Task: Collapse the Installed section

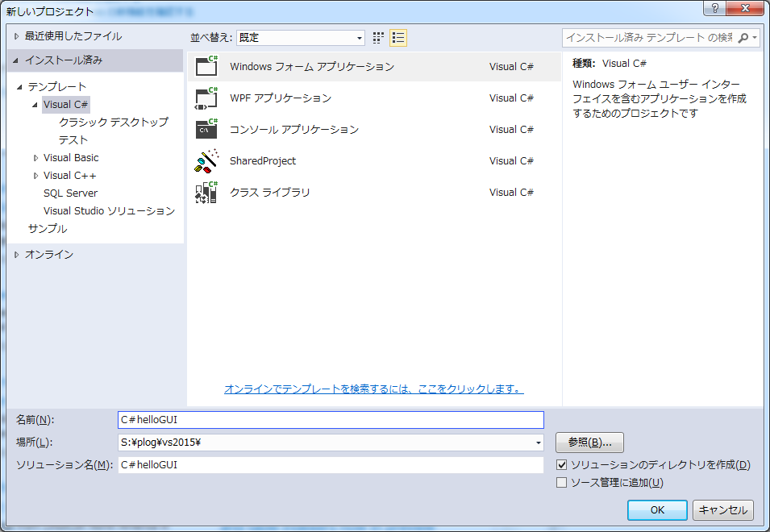Action: click(15, 60)
